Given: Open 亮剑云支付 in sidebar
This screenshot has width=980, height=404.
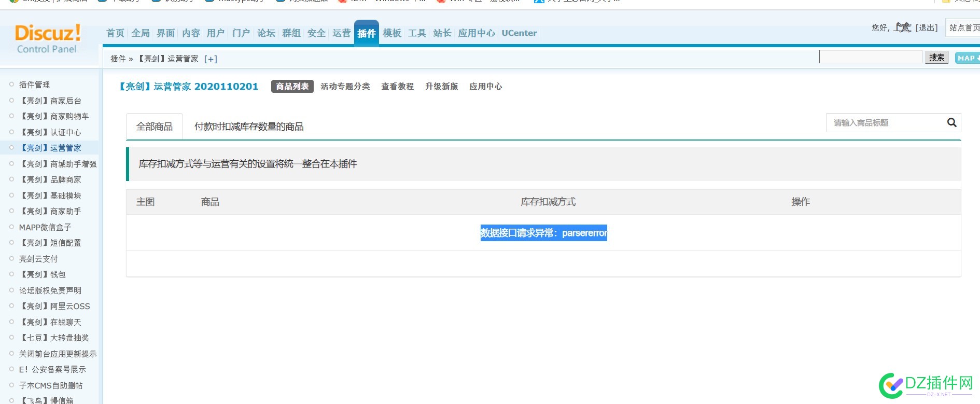Looking at the screenshot, I should click(38, 259).
